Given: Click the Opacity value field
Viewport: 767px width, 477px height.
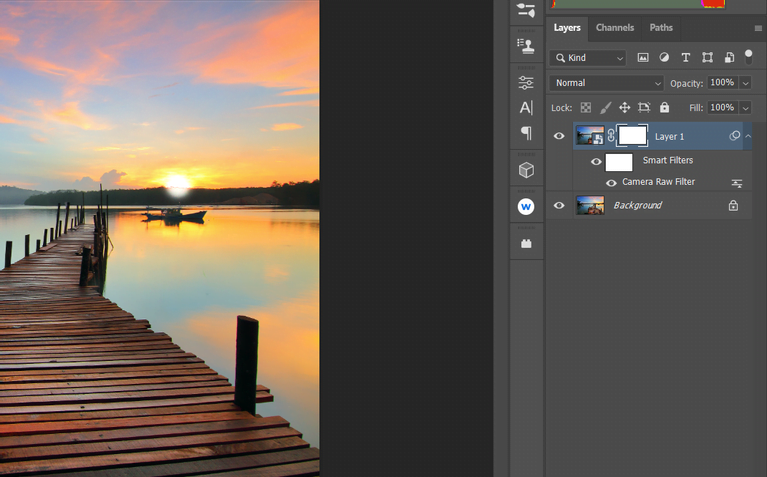Looking at the screenshot, I should pyautogui.click(x=722, y=83).
